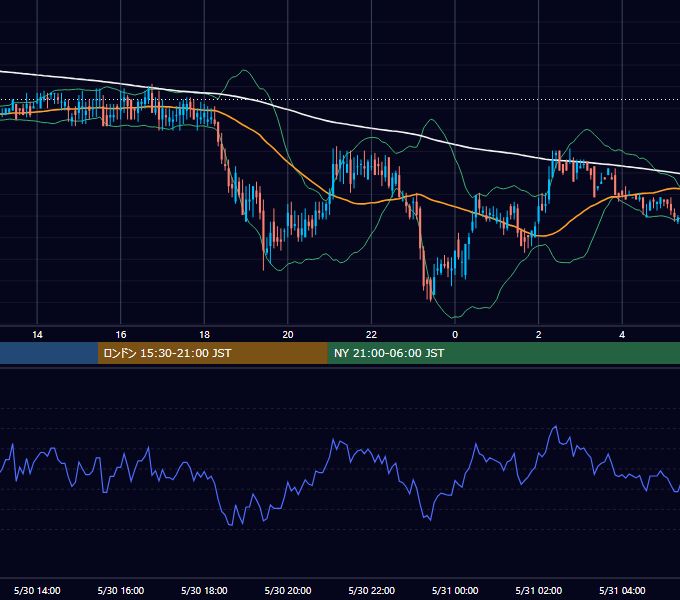Screen dimensions: 680x600
Task: Click the 22 hour axis label
Action: tap(371, 335)
